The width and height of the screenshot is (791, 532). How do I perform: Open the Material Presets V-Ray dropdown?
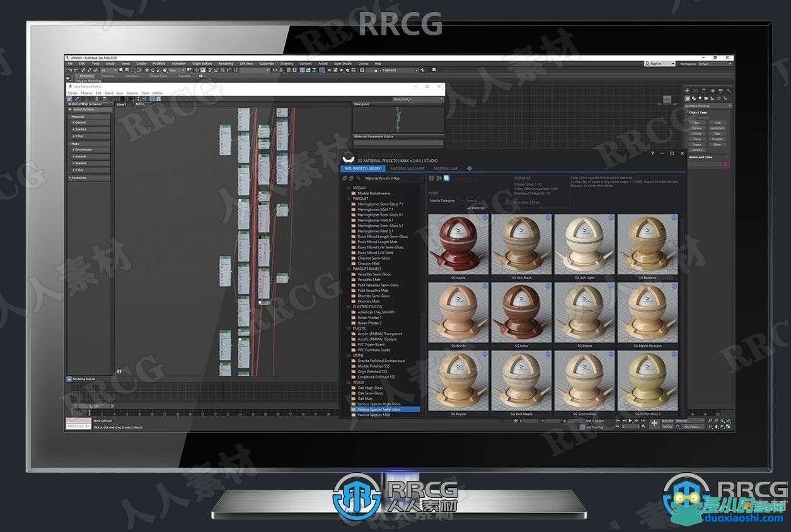pyautogui.click(x=394, y=178)
